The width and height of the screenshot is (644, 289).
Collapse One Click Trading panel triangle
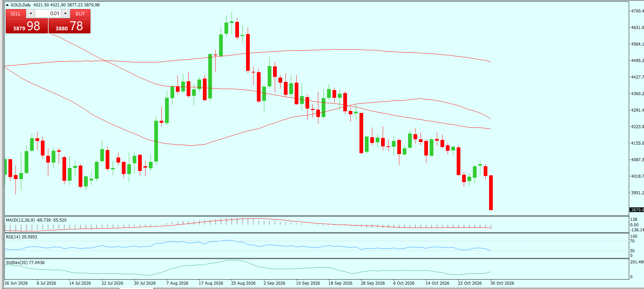7,5
